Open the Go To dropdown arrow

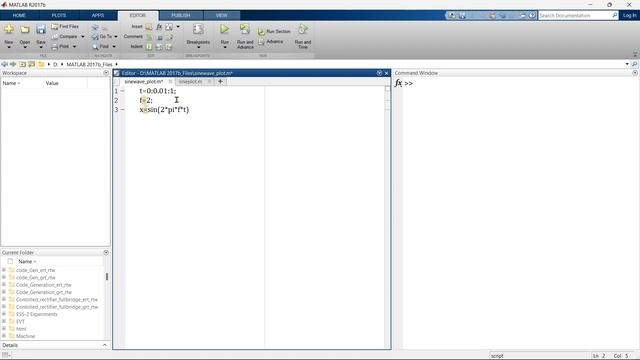[x=116, y=37]
